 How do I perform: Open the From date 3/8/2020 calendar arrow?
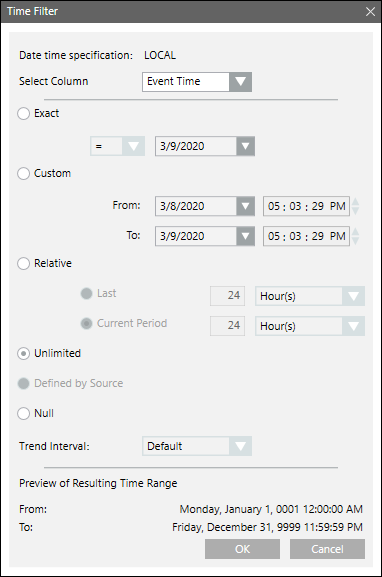pos(245,206)
